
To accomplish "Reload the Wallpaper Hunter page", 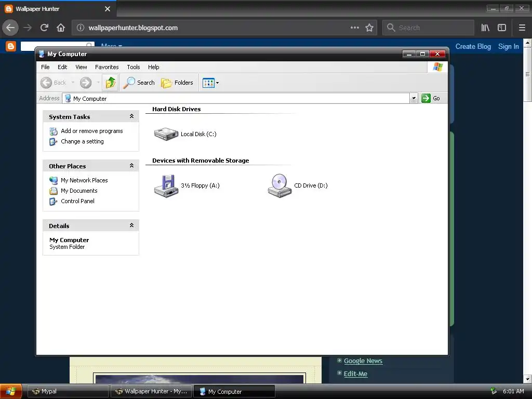I will (x=44, y=28).
